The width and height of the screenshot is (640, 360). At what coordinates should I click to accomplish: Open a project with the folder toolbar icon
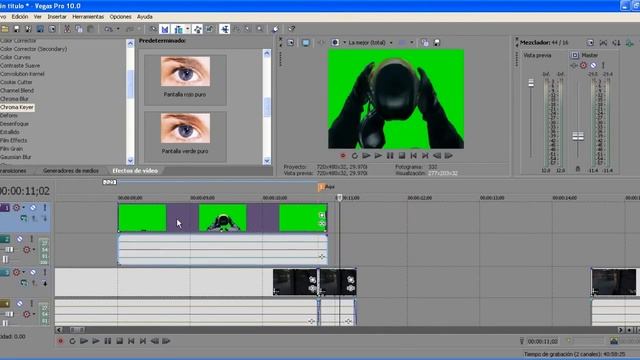[4, 29]
